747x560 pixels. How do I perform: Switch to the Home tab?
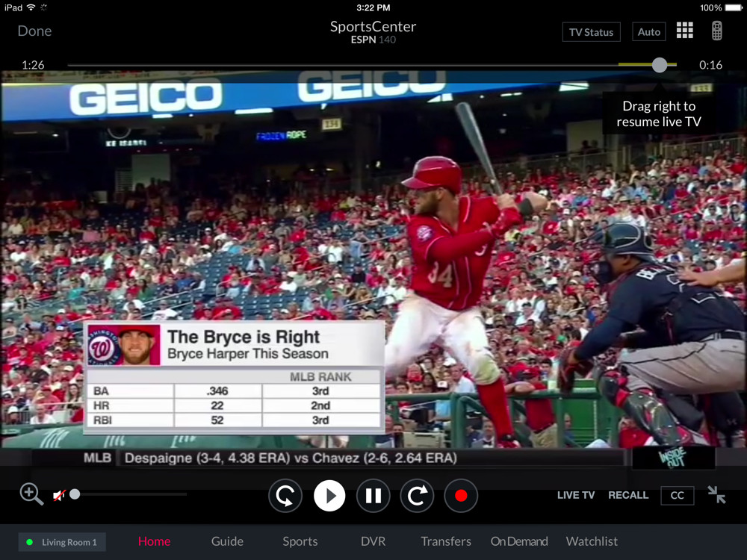[x=155, y=541]
